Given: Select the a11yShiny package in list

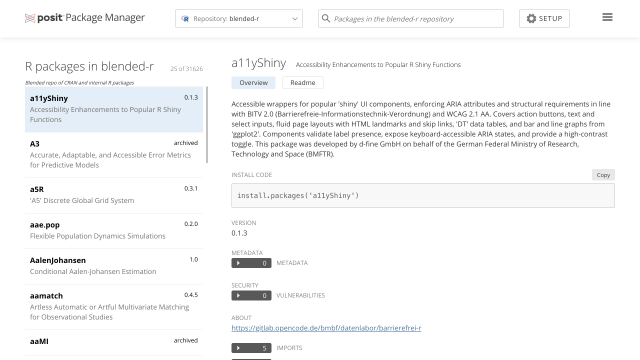Looking at the screenshot, I should pyautogui.click(x=114, y=109).
